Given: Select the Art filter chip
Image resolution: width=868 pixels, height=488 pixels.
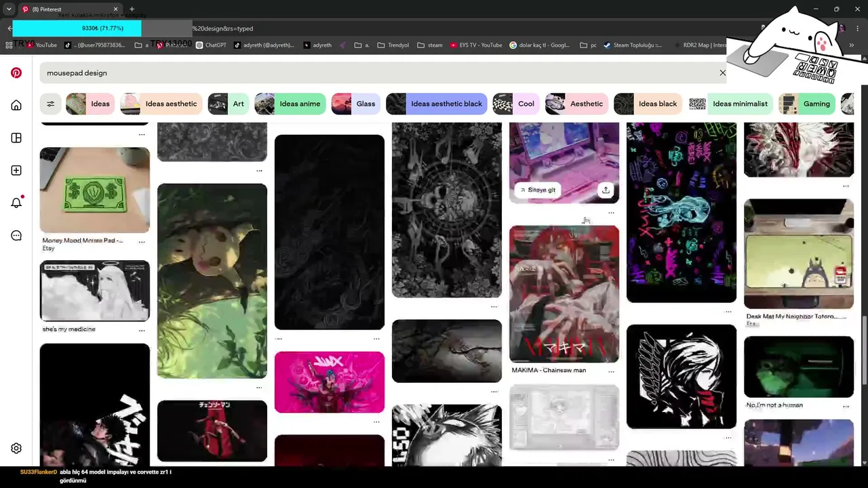Looking at the screenshot, I should click(x=227, y=104).
